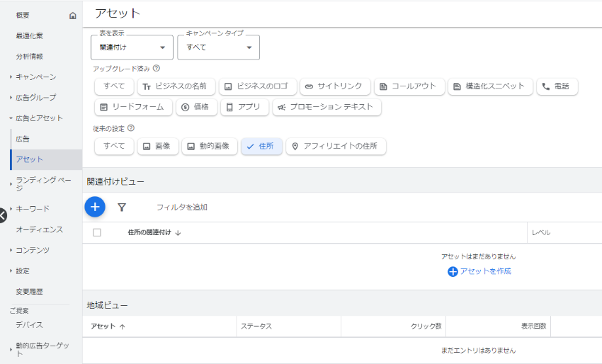Collapse the 広告とアセット sidebar section
602x364 pixels.
coord(39,118)
